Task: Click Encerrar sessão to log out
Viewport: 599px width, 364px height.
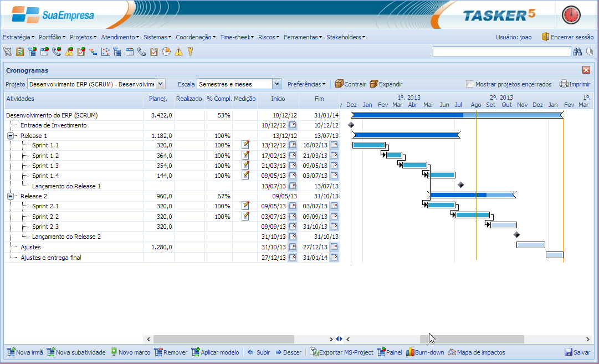Action: (x=567, y=37)
